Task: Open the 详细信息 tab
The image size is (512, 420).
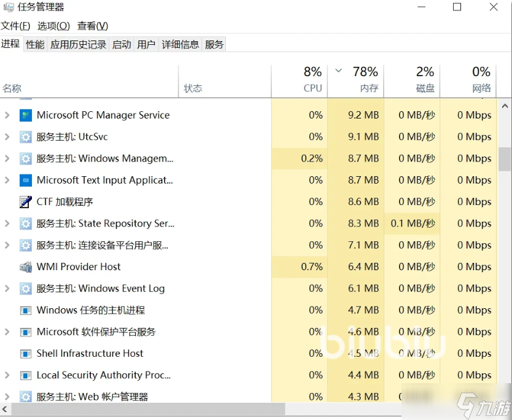Action: coord(180,44)
